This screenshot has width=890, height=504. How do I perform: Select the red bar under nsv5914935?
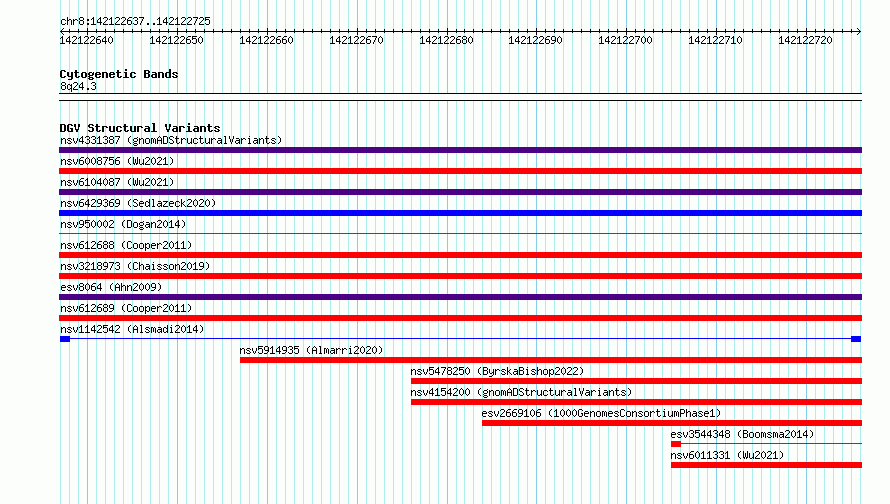[551, 360]
